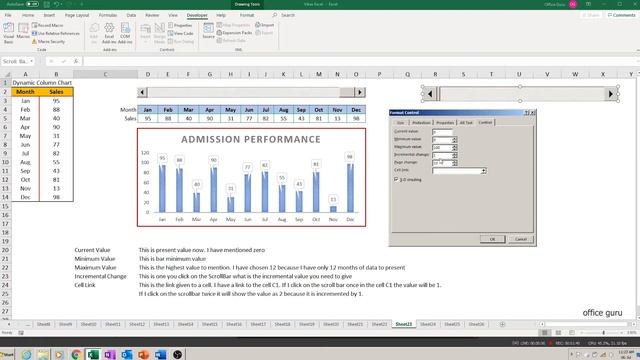Screen dimensions: 640x360
Task: Click the Incremental change spinner
Action: click(454, 155)
